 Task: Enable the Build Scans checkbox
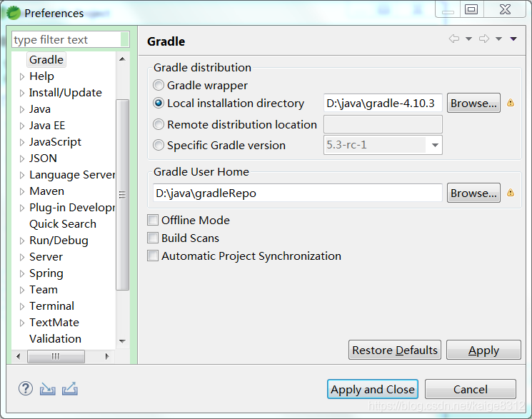pos(153,238)
